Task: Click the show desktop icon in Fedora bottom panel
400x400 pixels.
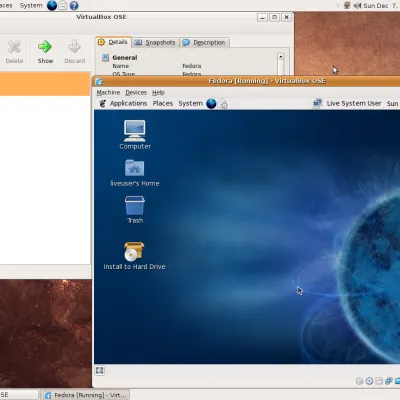Action: pyautogui.click(x=100, y=370)
